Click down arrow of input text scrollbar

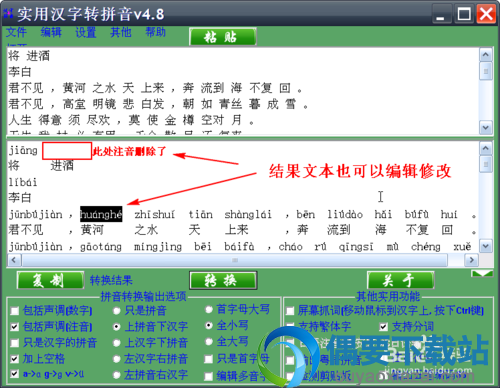(486, 127)
